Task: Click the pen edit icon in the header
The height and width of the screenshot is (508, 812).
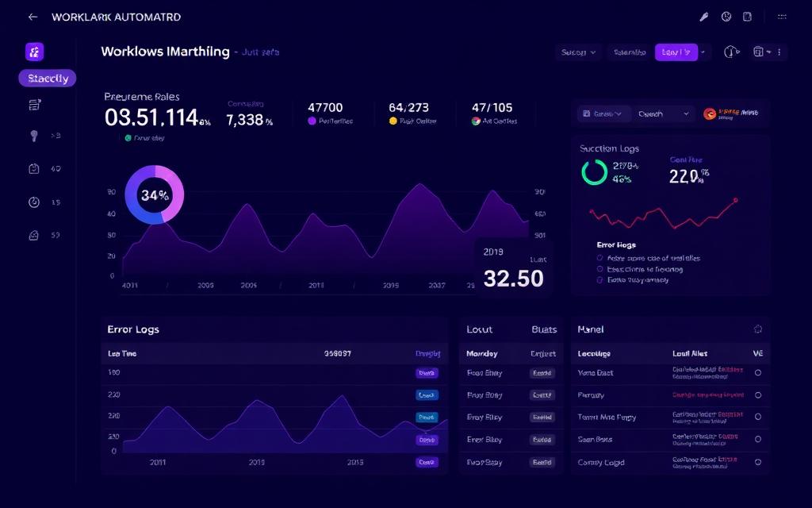Action: [704, 17]
